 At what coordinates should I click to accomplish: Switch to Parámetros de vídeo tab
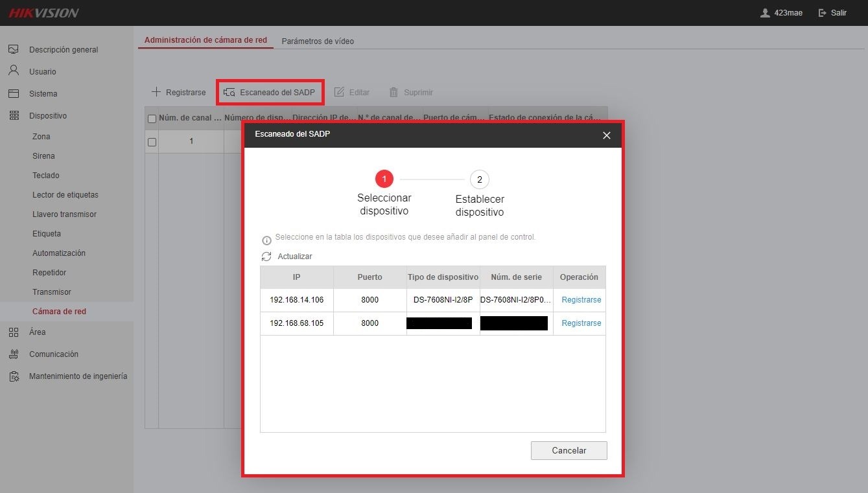[318, 41]
